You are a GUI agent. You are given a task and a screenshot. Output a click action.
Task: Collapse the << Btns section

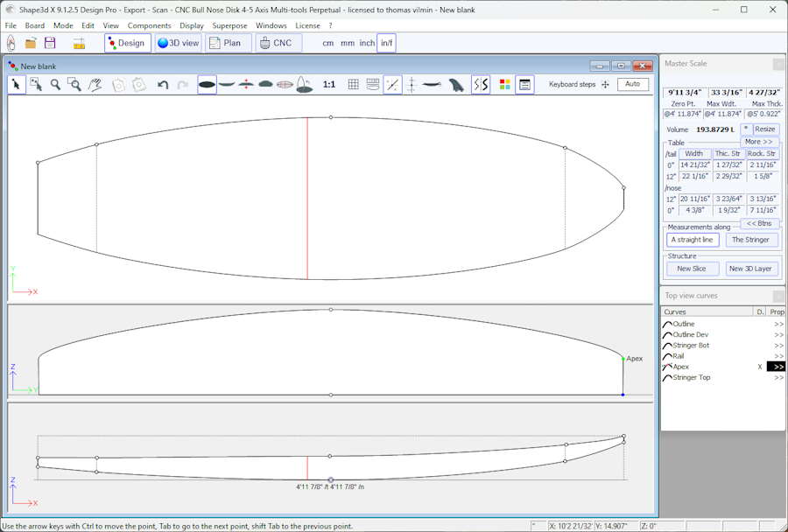pyautogui.click(x=759, y=223)
